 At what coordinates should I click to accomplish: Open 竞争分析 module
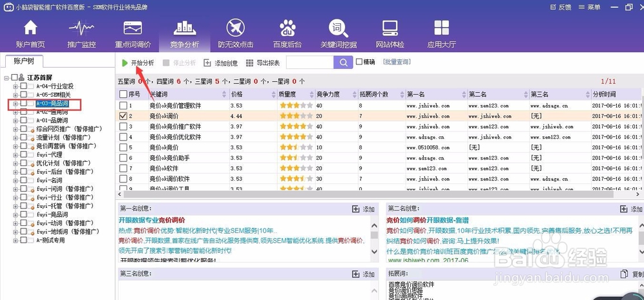184,33
